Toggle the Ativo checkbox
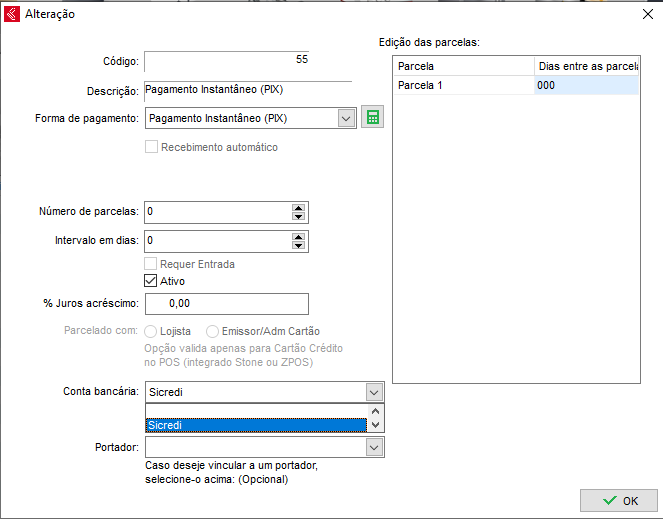The width and height of the screenshot is (663, 519). tap(152, 281)
